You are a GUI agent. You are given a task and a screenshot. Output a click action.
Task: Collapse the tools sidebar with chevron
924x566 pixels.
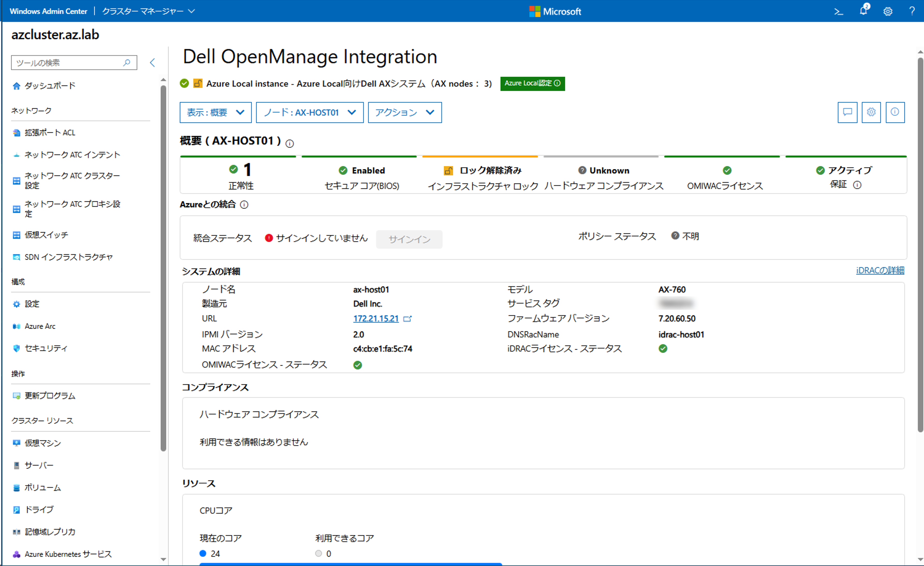click(x=152, y=63)
